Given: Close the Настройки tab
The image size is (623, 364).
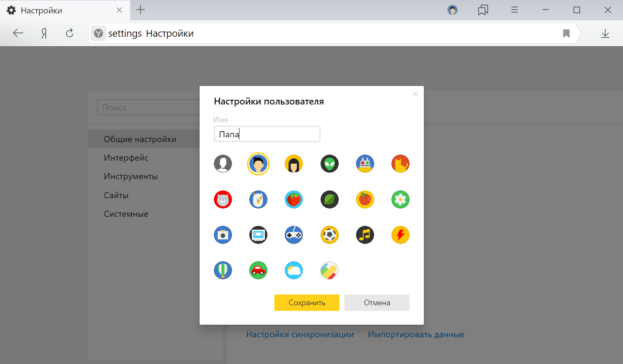Looking at the screenshot, I should [x=119, y=10].
